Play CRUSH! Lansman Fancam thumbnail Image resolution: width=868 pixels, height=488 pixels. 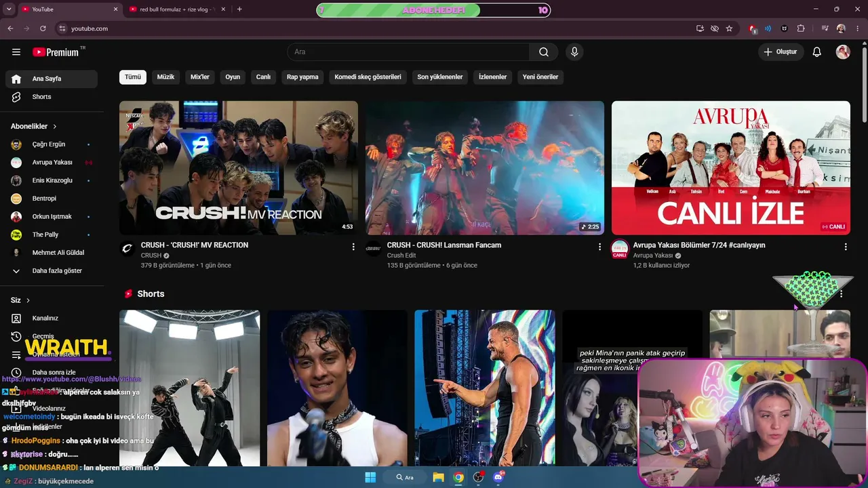[485, 168]
